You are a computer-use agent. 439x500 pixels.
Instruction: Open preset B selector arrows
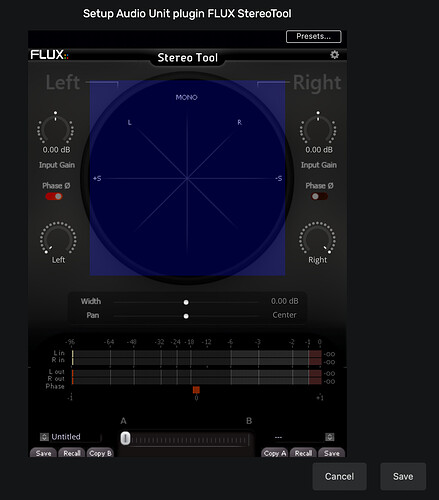[330, 437]
